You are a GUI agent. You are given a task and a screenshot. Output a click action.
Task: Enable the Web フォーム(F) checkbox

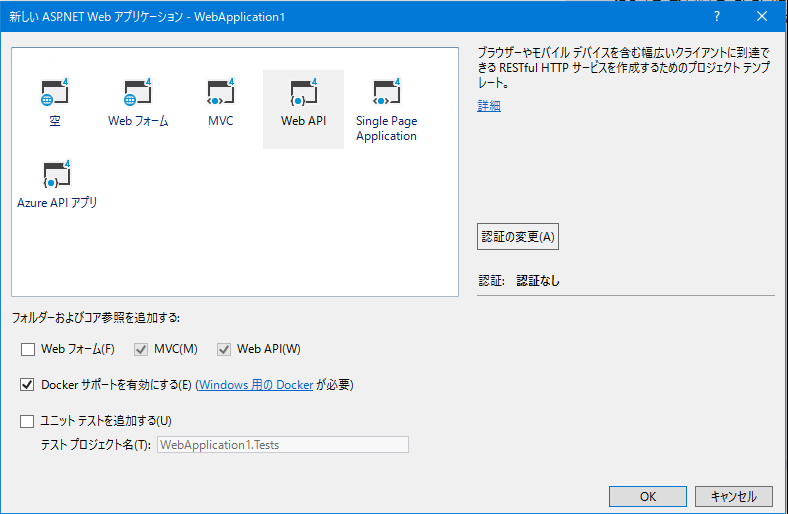click(x=28, y=349)
